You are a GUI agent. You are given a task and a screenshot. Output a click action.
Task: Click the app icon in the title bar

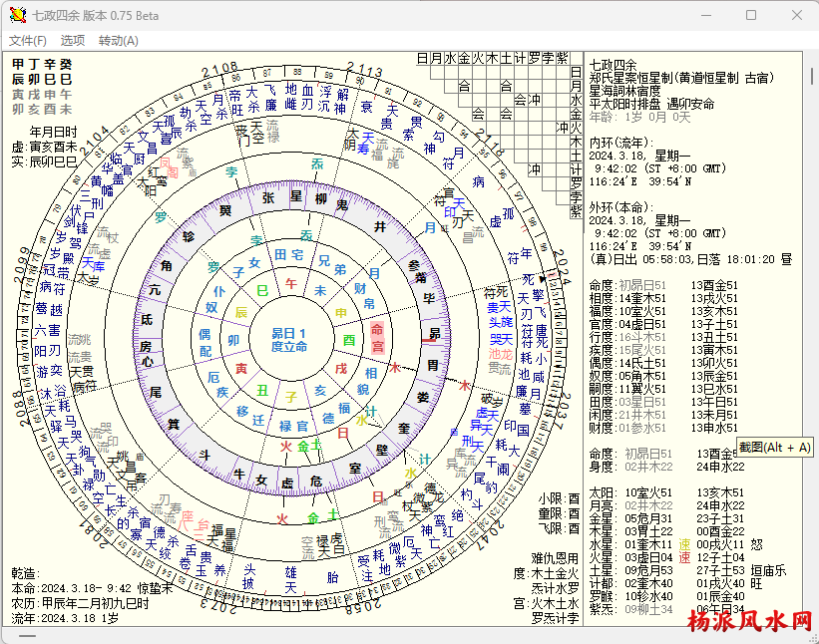click(17, 15)
